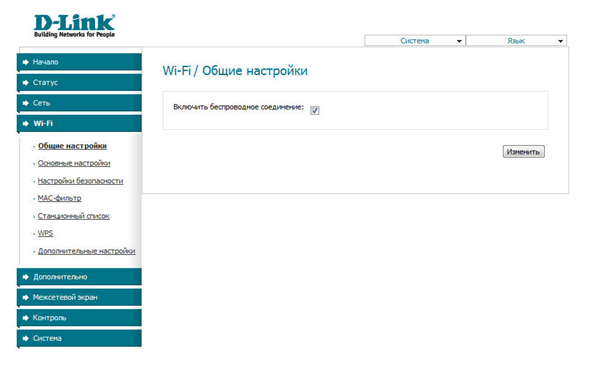Toggle Включить беспроводное соединение checkbox
Screen dimensions: 596x365
[315, 110]
